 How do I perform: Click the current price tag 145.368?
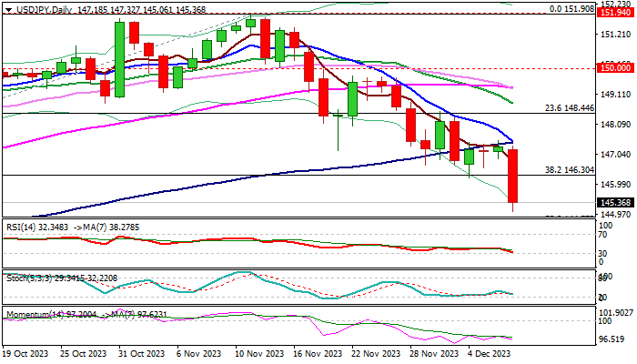pos(615,202)
